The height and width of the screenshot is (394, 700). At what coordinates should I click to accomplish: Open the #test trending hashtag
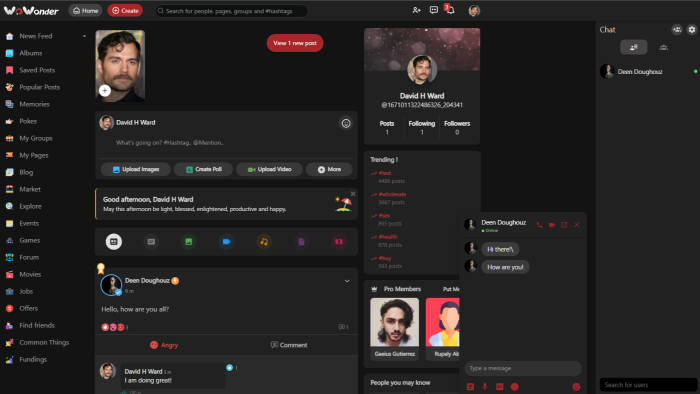tap(385, 173)
